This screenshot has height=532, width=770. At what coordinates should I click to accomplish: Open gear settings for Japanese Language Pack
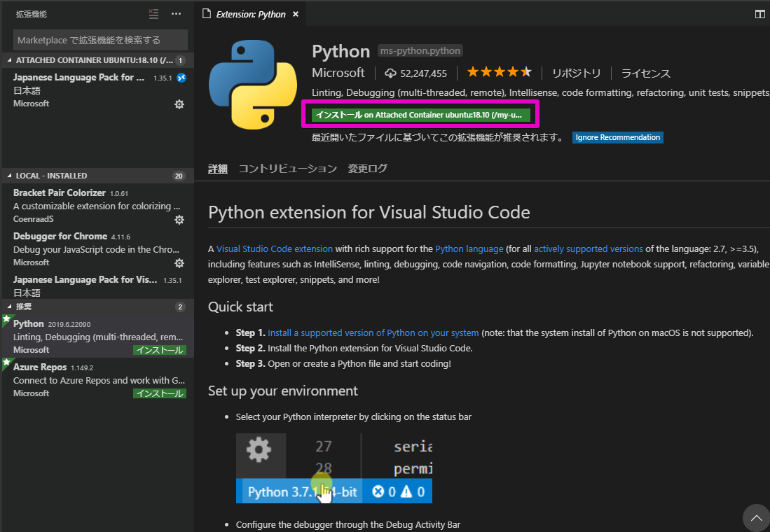pyautogui.click(x=179, y=104)
